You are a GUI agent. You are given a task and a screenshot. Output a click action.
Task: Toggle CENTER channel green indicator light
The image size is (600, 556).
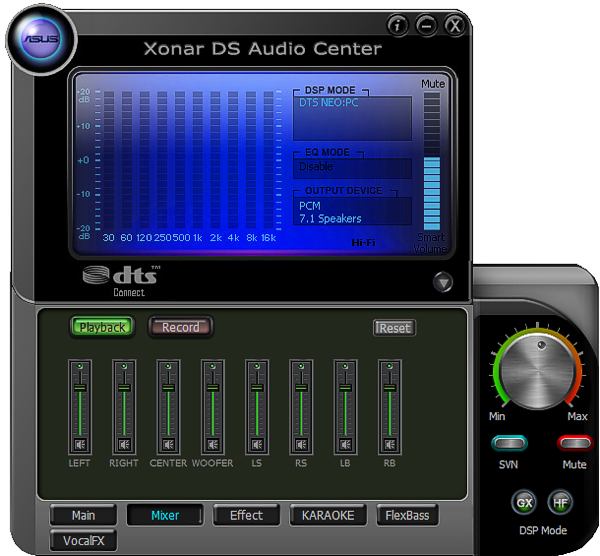coord(168,366)
